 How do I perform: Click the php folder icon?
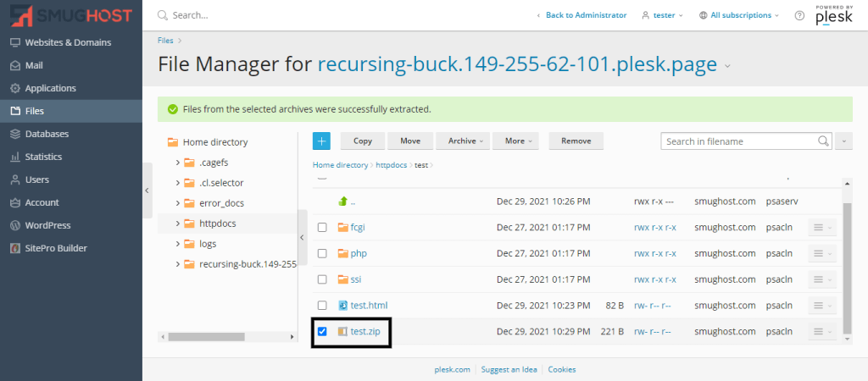coord(342,253)
